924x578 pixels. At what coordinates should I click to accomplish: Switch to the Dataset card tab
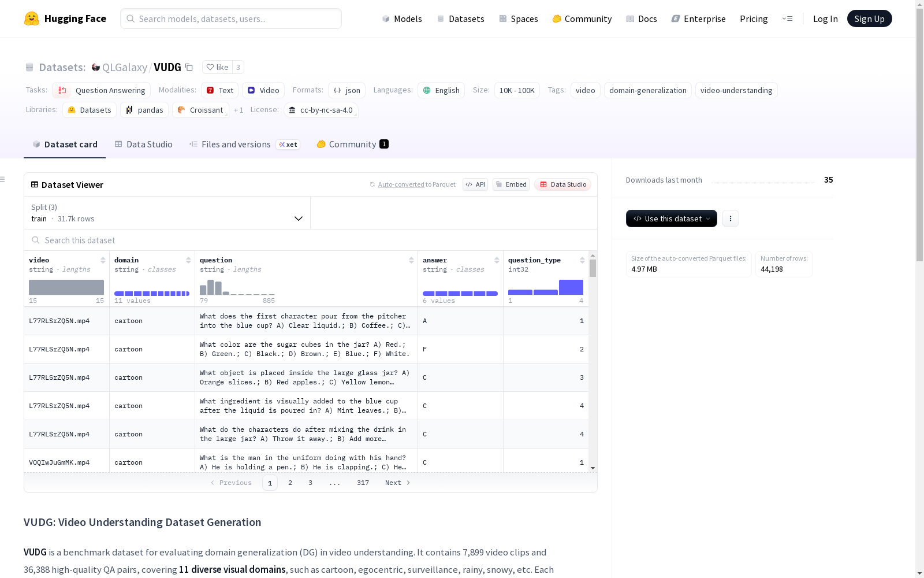coord(65,144)
